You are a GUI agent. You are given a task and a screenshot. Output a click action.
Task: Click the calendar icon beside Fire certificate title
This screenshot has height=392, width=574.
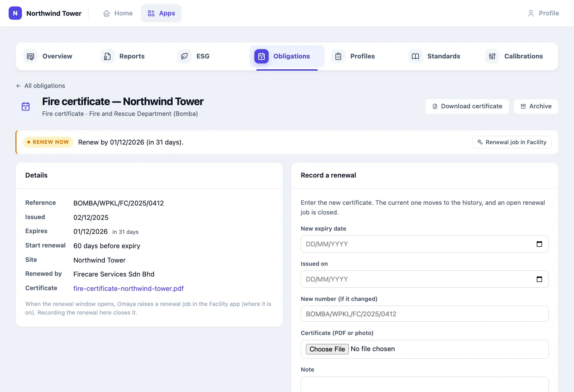point(26,107)
